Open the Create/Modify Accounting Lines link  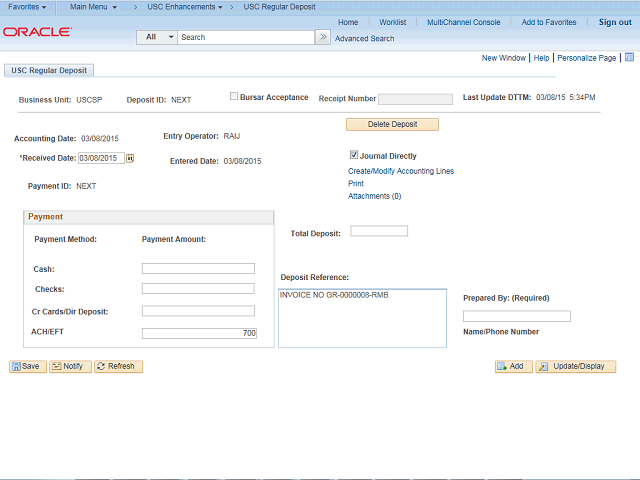click(401, 171)
